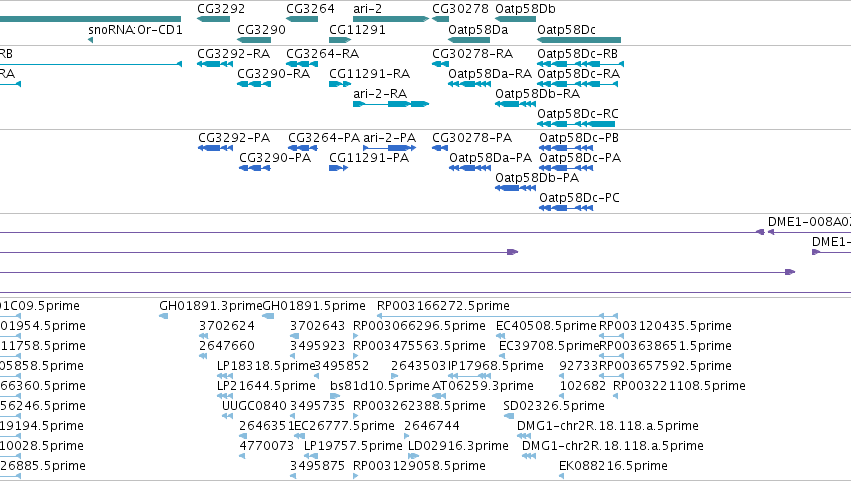The width and height of the screenshot is (851, 481).
Task: Click the LP18318.5prime EST label
Action: pyautogui.click(x=266, y=366)
